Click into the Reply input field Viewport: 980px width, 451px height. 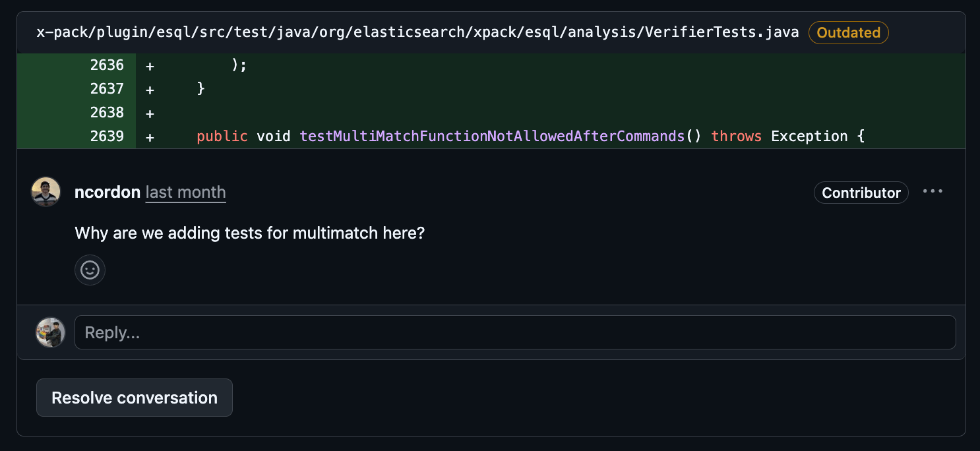point(514,332)
